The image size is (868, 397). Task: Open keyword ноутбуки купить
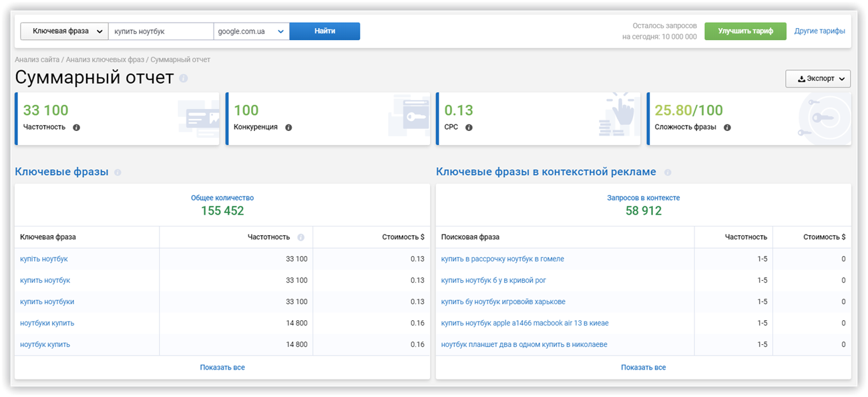[47, 323]
